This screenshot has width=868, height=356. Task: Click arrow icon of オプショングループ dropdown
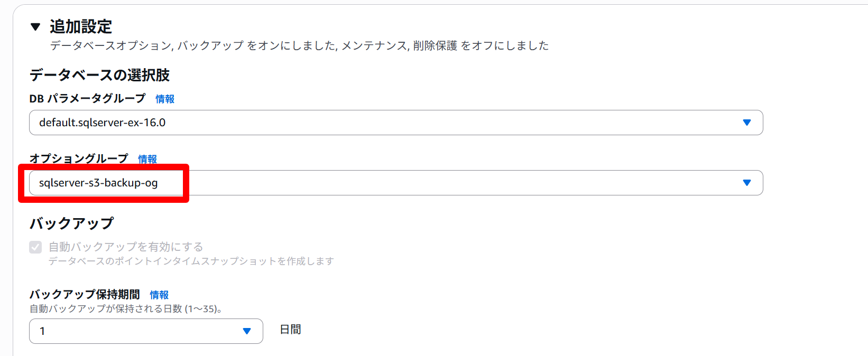[746, 183]
